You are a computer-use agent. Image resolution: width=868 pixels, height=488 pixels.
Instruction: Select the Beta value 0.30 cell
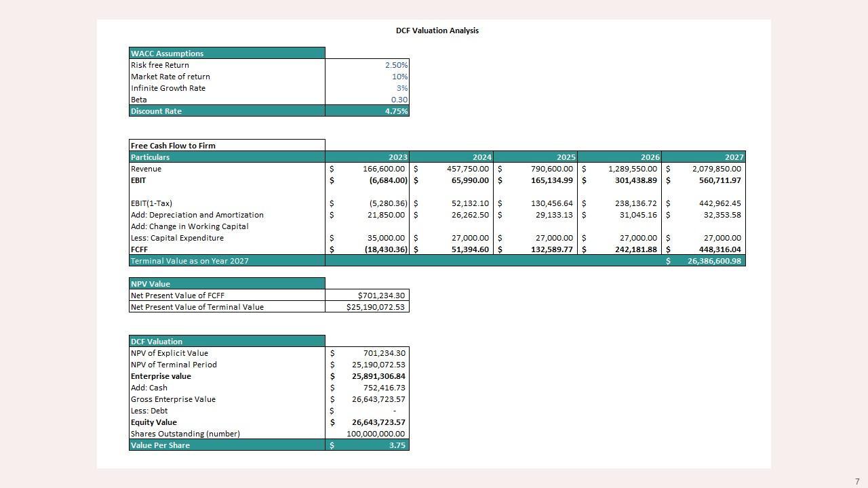click(398, 100)
